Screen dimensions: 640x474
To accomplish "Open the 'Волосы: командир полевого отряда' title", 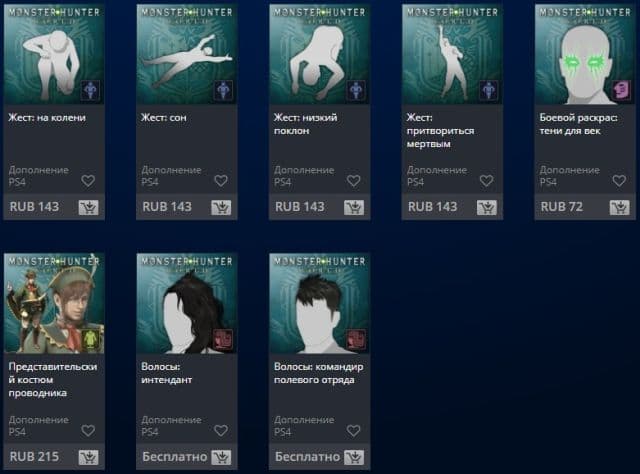I will 318,373.
